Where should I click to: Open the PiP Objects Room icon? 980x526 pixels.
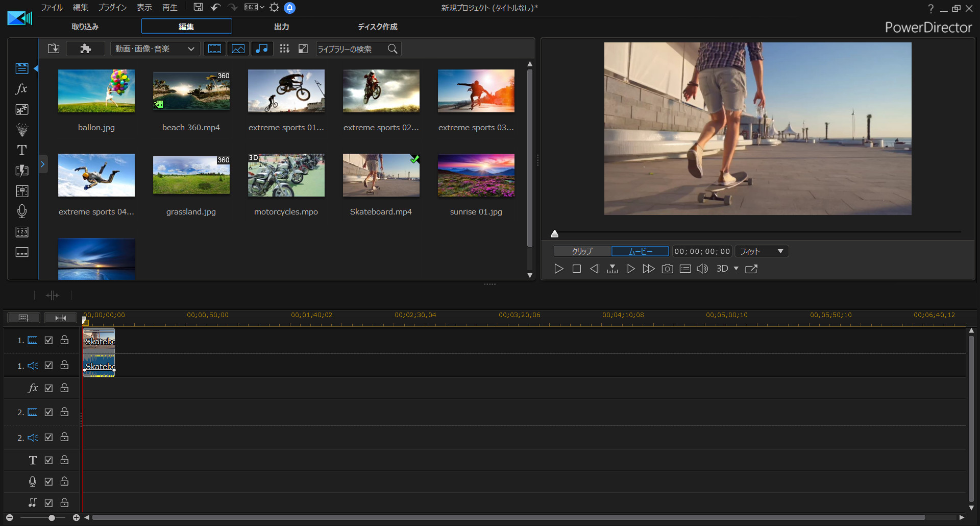coord(22,109)
